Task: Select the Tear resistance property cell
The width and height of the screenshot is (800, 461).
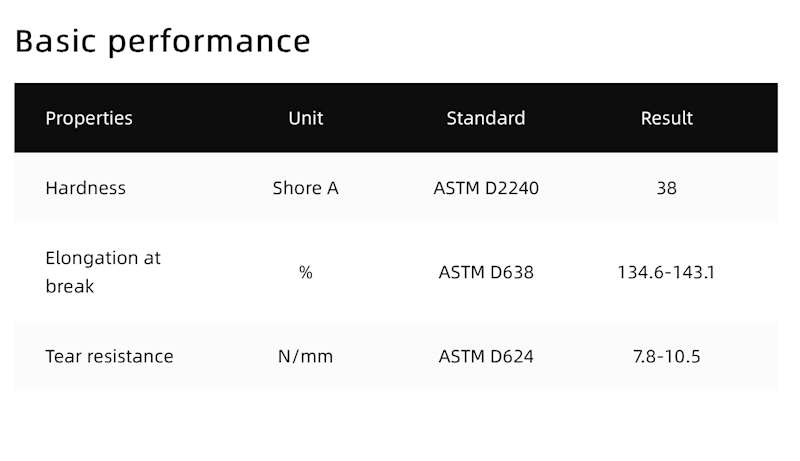Action: point(109,356)
